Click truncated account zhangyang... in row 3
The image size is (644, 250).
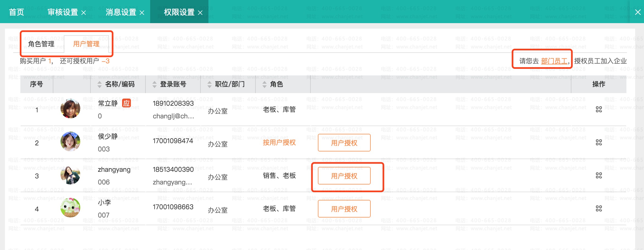172,182
